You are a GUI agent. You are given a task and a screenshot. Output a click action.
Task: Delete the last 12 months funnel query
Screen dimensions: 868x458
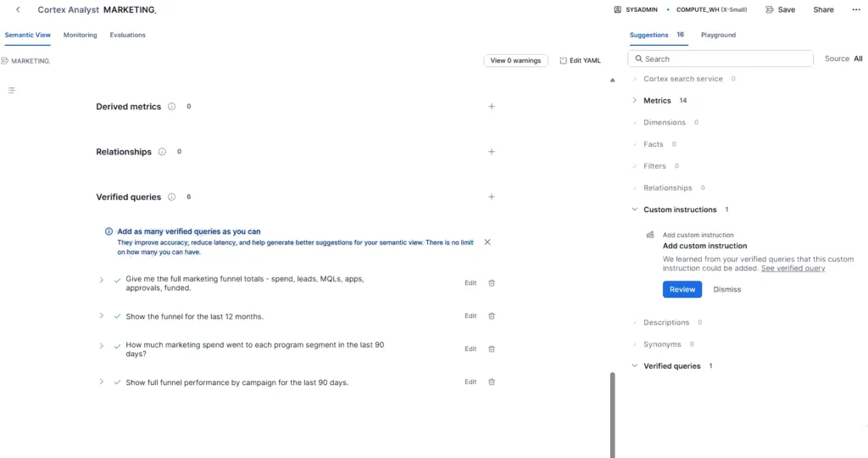tap(492, 316)
